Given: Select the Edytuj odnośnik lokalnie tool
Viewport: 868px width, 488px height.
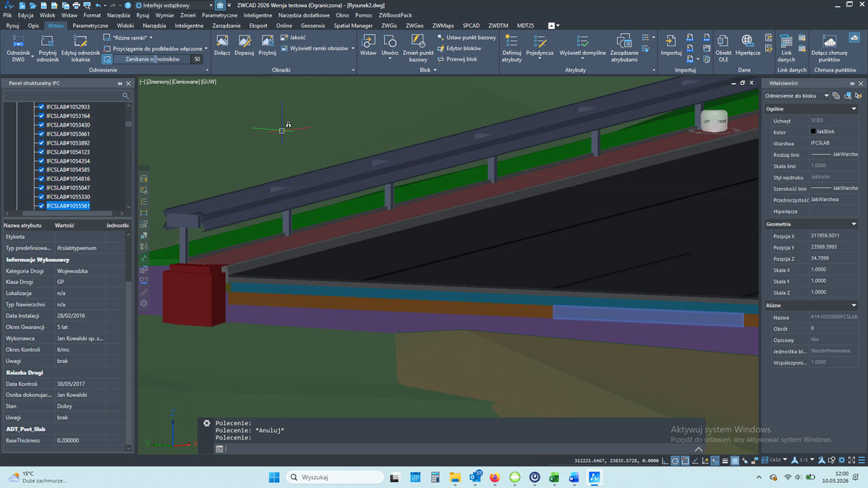Looking at the screenshot, I should [x=80, y=43].
